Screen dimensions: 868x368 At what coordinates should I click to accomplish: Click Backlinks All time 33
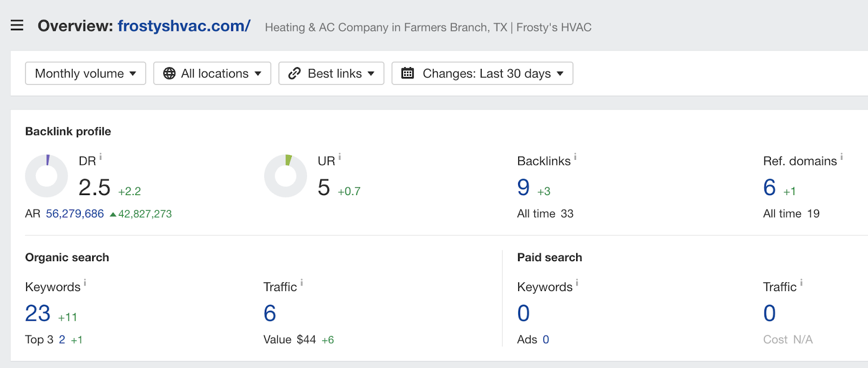coord(545,214)
